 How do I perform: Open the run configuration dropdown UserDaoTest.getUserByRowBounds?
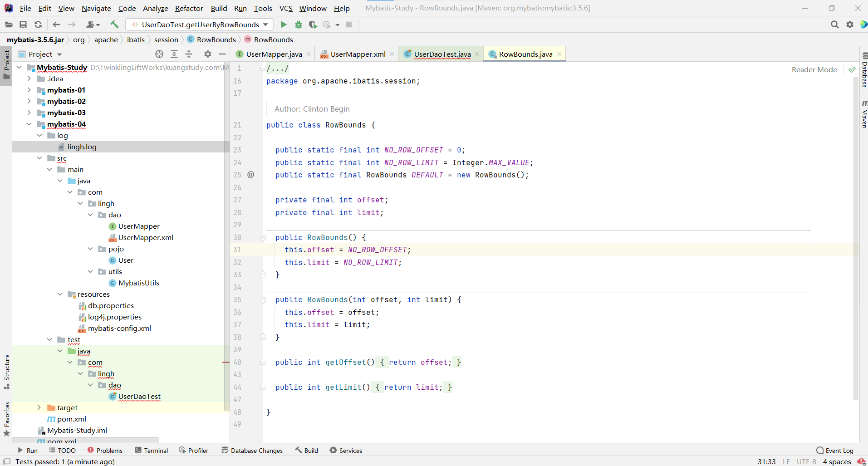pyautogui.click(x=200, y=25)
